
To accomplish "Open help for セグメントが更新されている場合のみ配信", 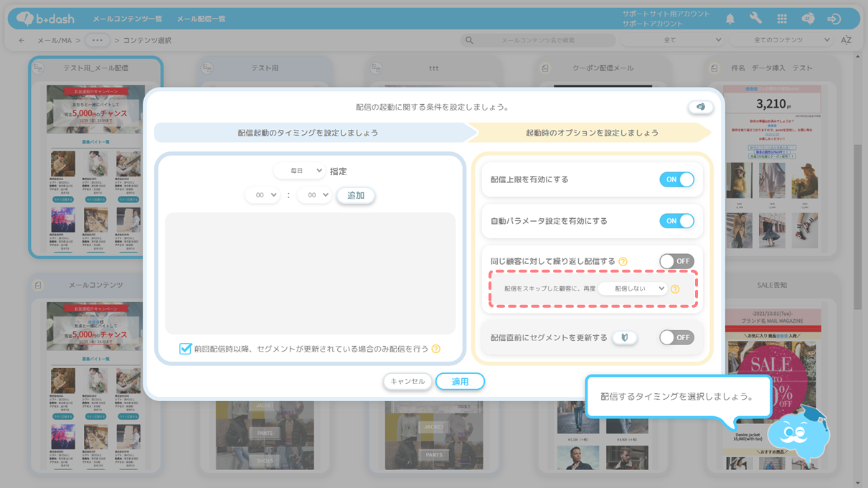I will (436, 349).
